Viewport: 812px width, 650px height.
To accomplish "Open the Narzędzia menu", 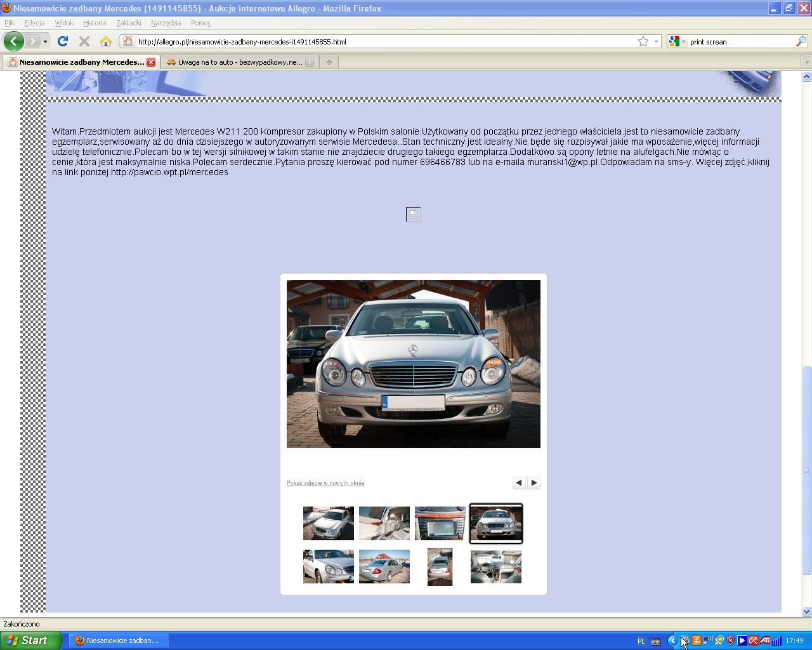I will point(166,23).
